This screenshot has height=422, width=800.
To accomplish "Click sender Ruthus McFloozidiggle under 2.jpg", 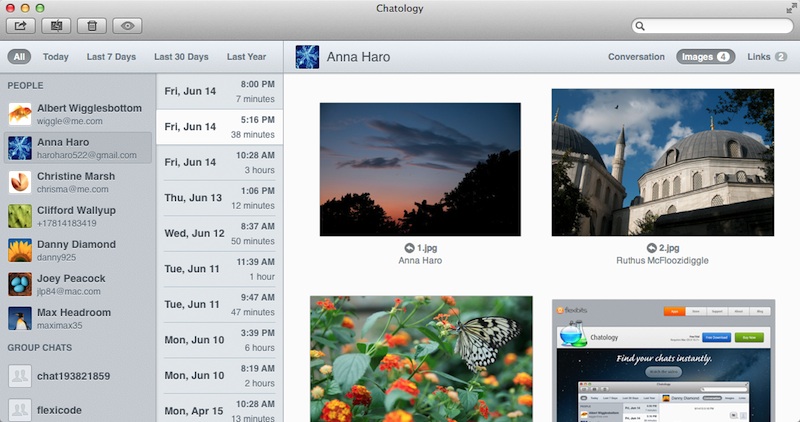I will [662, 260].
